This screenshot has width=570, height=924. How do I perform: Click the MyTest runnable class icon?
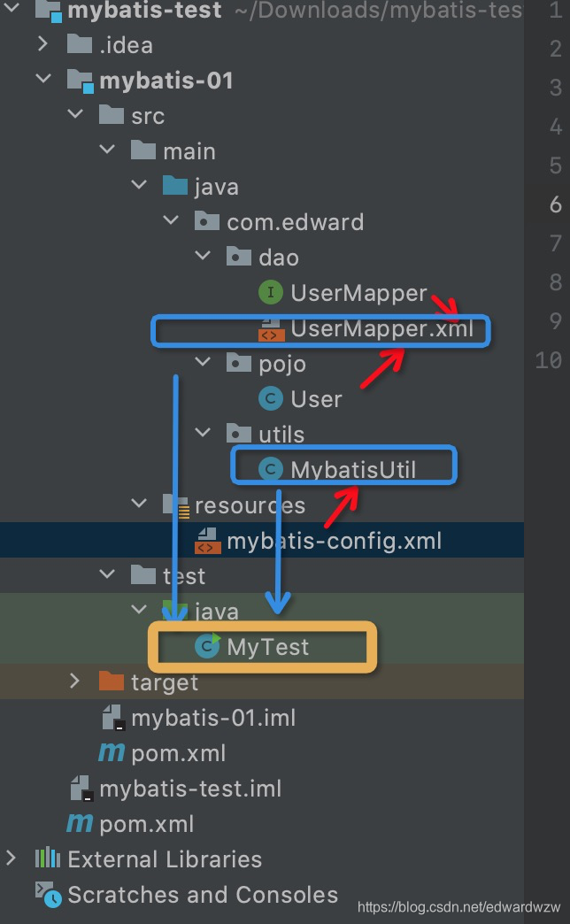pyautogui.click(x=207, y=646)
